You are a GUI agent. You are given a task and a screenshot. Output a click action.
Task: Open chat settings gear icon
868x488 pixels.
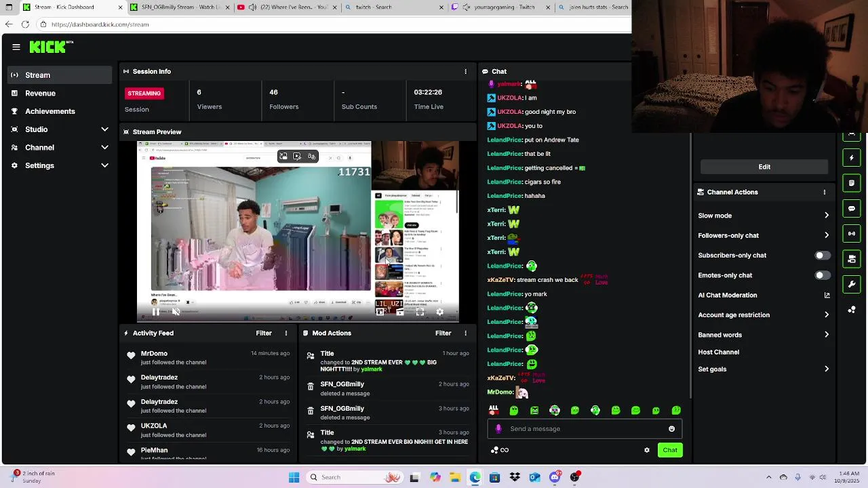[647, 450]
